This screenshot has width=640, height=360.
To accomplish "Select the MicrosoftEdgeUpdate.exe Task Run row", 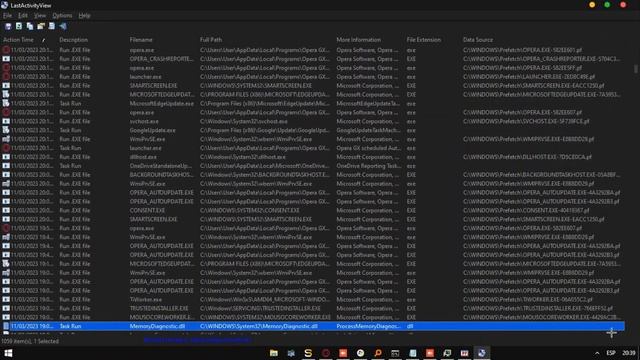I will coord(312,104).
